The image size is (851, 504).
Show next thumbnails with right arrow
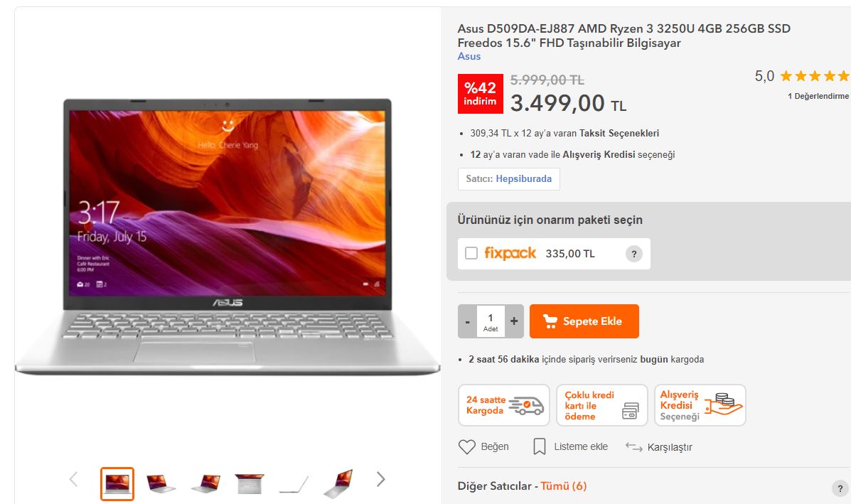[x=380, y=479]
